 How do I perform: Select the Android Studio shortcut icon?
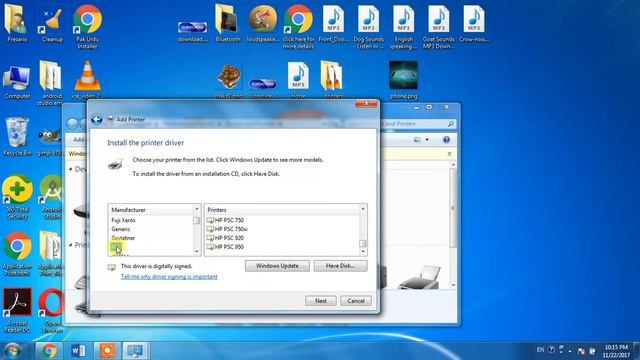click(x=52, y=198)
